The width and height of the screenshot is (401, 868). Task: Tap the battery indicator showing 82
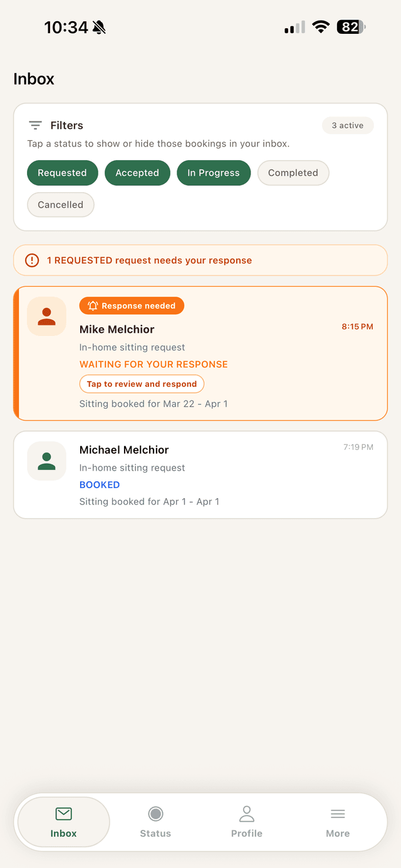(351, 27)
